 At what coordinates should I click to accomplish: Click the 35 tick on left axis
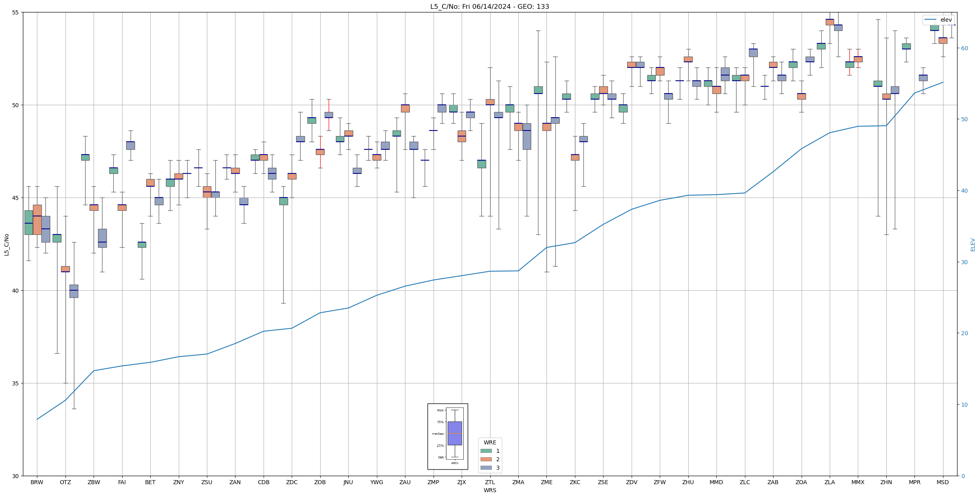click(16, 383)
